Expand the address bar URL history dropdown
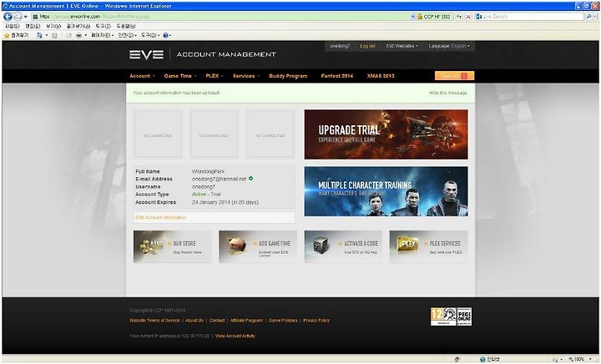The height and width of the screenshot is (364, 601). [413, 17]
